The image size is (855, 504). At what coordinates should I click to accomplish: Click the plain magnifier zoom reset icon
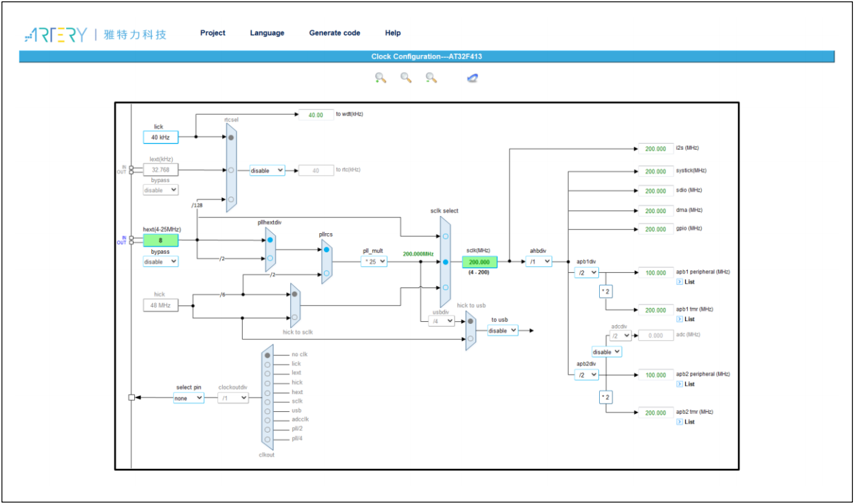[x=406, y=78]
